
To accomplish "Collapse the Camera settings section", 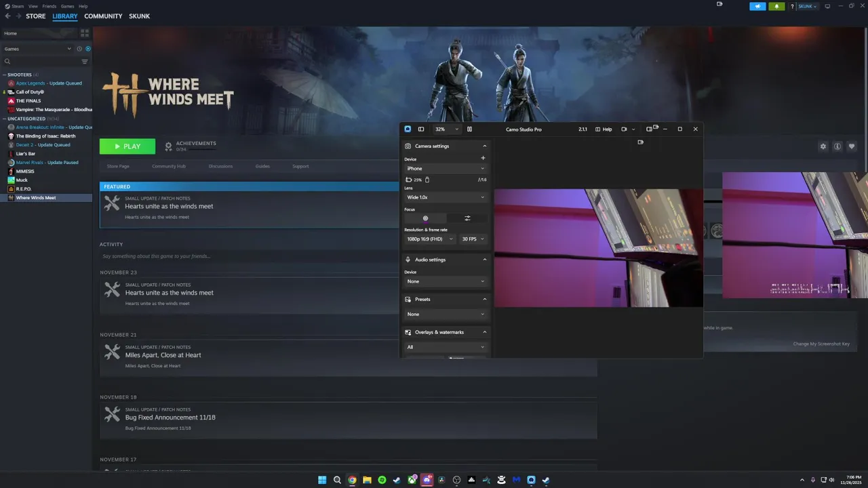I will (x=485, y=146).
